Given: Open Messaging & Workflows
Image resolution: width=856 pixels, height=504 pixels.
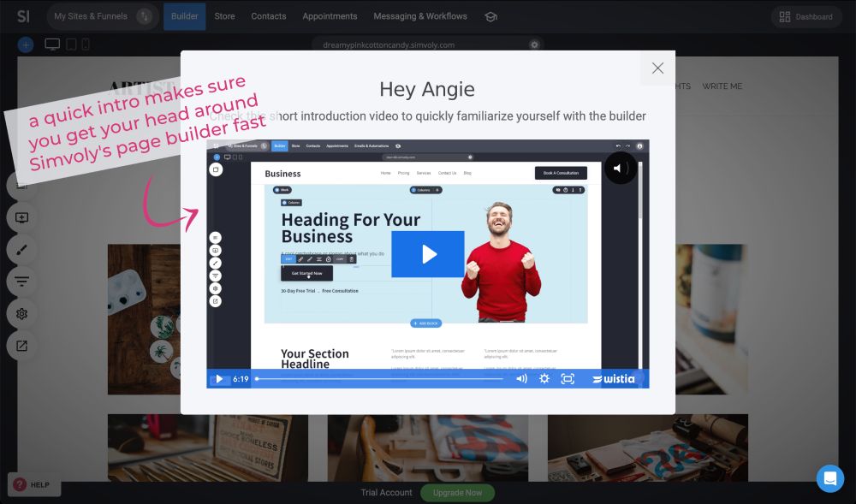Looking at the screenshot, I should point(420,16).
